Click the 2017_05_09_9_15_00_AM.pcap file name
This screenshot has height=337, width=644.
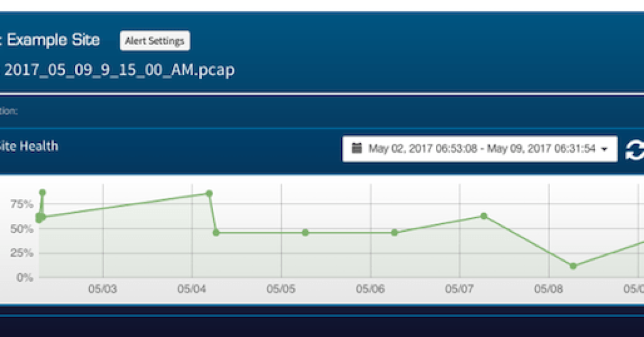coord(120,70)
